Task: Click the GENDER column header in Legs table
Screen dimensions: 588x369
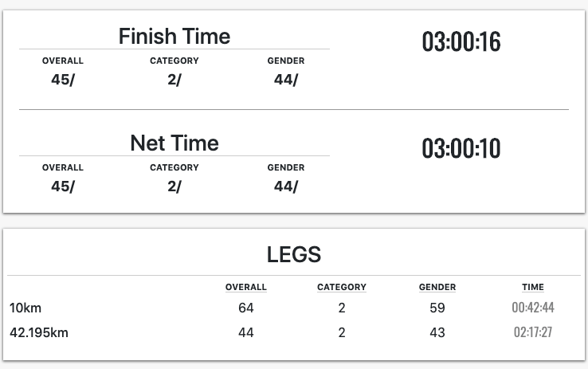Action: point(437,287)
